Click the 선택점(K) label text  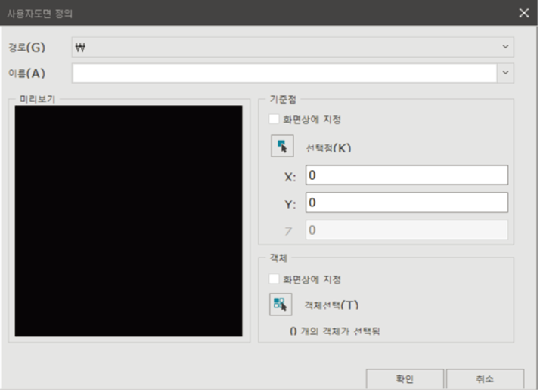[328, 148]
